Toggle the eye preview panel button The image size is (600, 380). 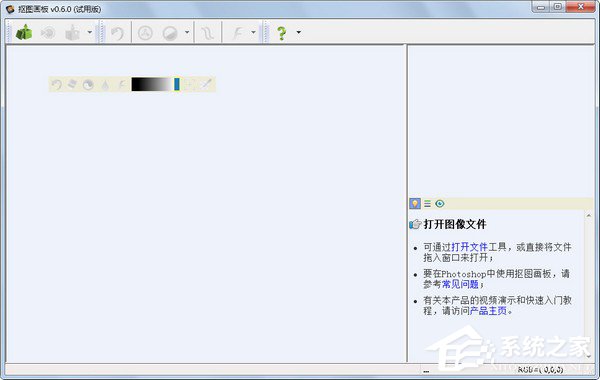pos(440,204)
